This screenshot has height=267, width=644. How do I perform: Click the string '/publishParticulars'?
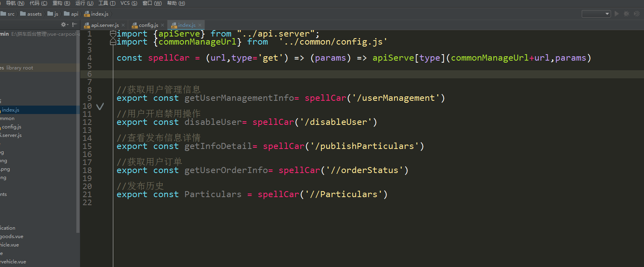pyautogui.click(x=367, y=146)
